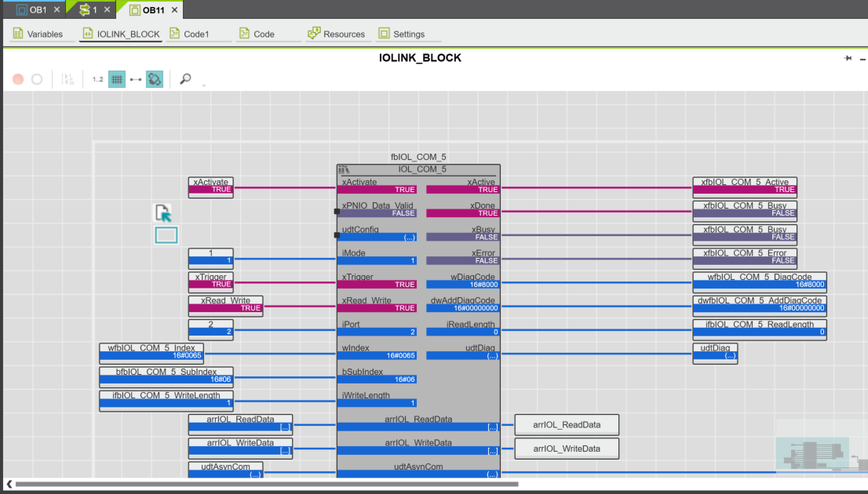Toggle the grid display icon

[x=116, y=79]
